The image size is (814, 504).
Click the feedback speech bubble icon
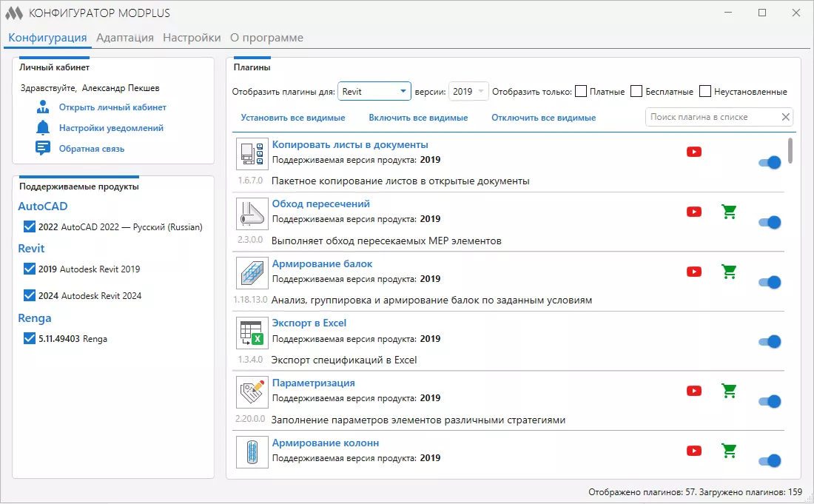tap(43, 148)
